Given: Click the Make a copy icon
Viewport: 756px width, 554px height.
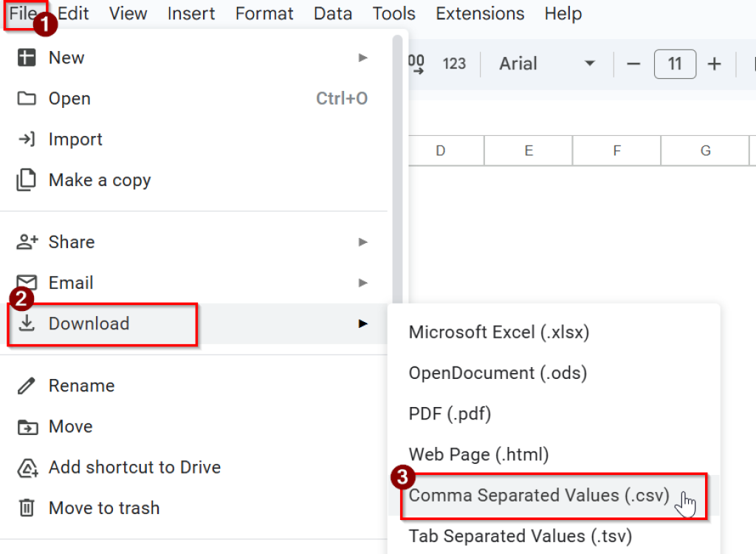Looking at the screenshot, I should coord(27,179).
